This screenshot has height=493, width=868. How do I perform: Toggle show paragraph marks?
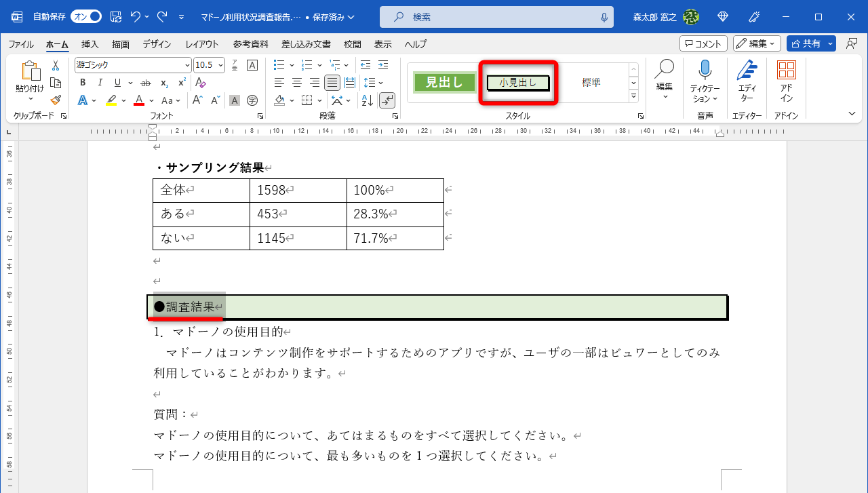click(387, 100)
